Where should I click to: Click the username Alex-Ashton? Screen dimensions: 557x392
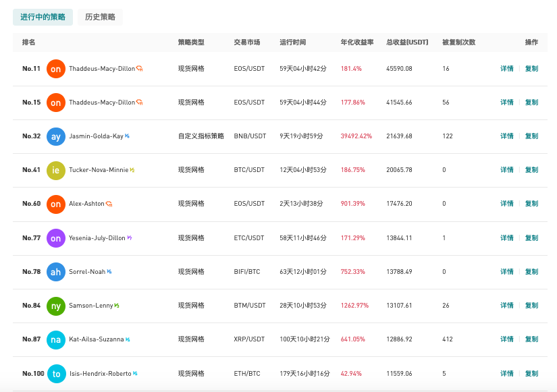click(x=86, y=204)
